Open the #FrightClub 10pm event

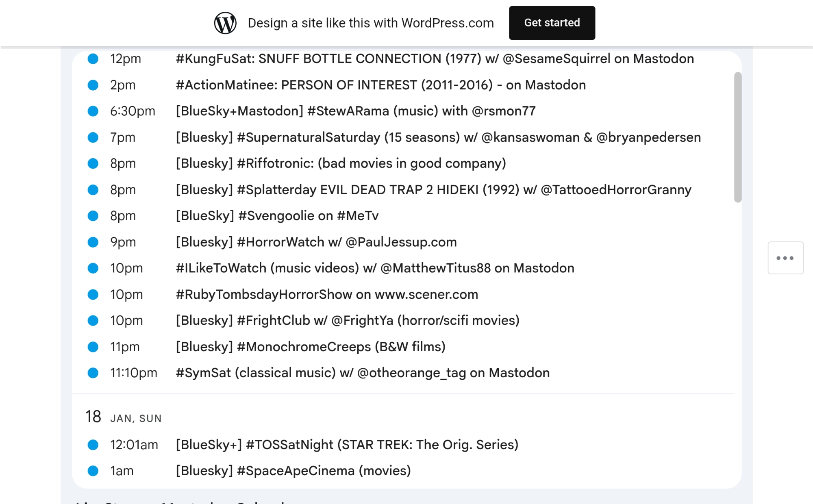pyautogui.click(x=347, y=321)
